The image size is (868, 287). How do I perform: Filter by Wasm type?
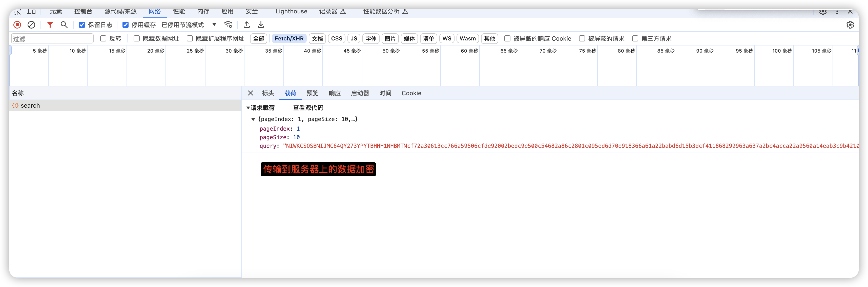click(468, 39)
